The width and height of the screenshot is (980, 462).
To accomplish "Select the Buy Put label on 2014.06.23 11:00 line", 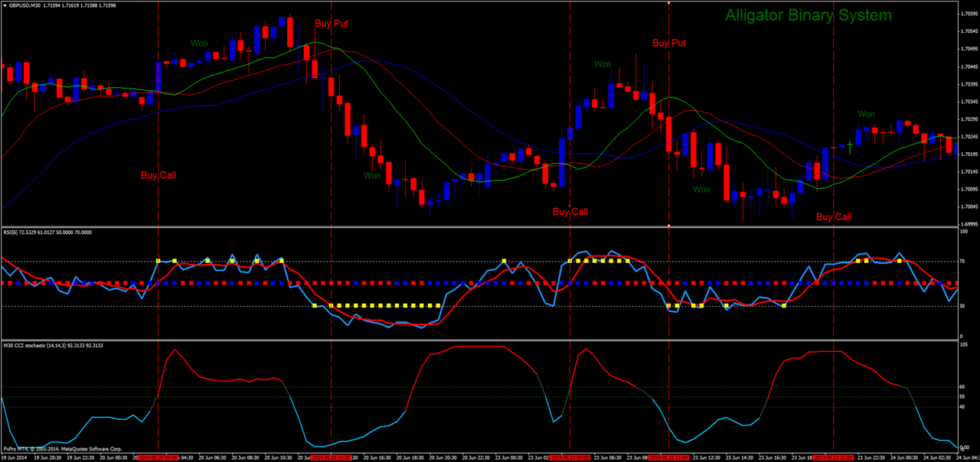I will point(669,43).
